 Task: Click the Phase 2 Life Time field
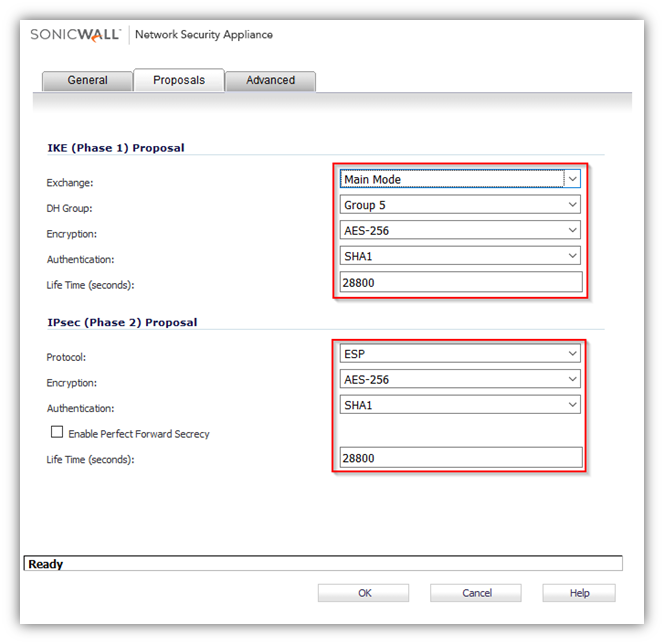point(459,458)
